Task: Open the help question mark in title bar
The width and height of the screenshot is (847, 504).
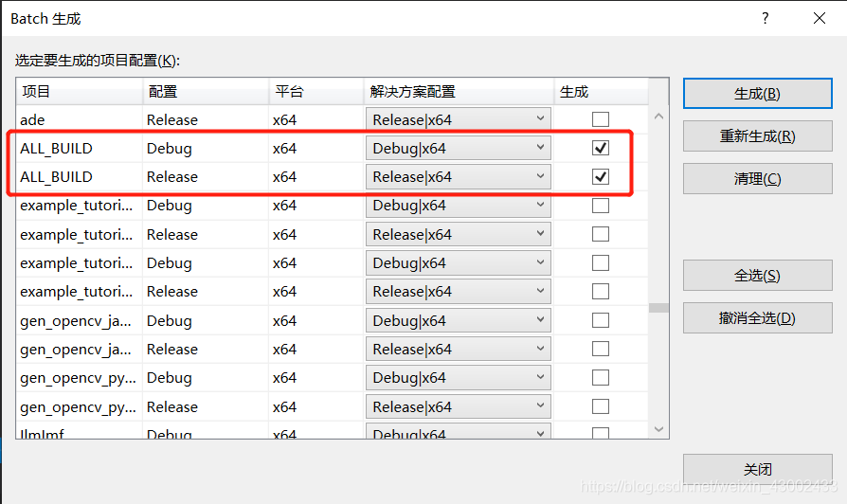Action: (765, 18)
